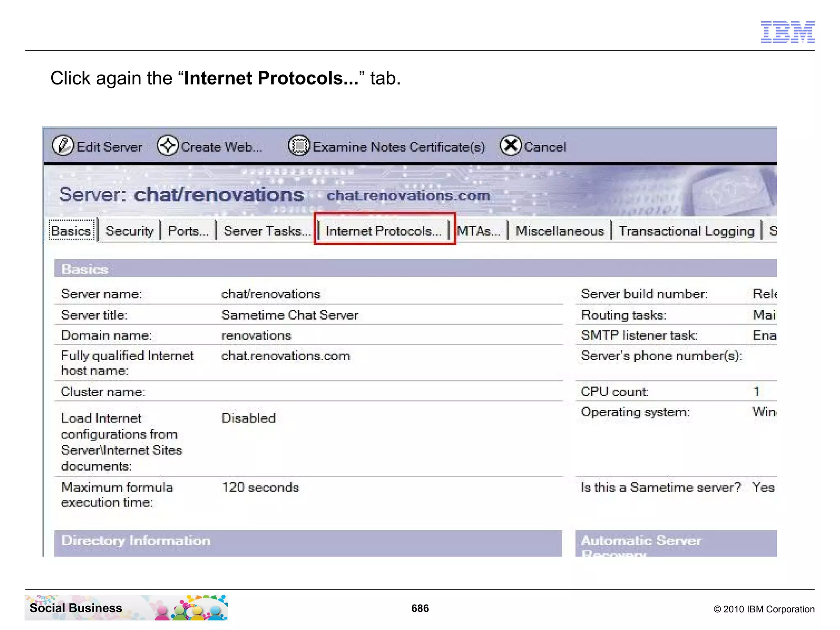This screenshot has width=840, height=630.
Task: Click the Basics section header
Action: coord(415,269)
